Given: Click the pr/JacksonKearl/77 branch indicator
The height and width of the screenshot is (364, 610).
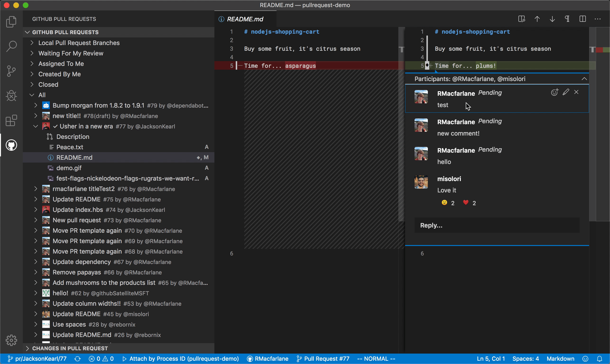Looking at the screenshot, I should pyautogui.click(x=37, y=359).
